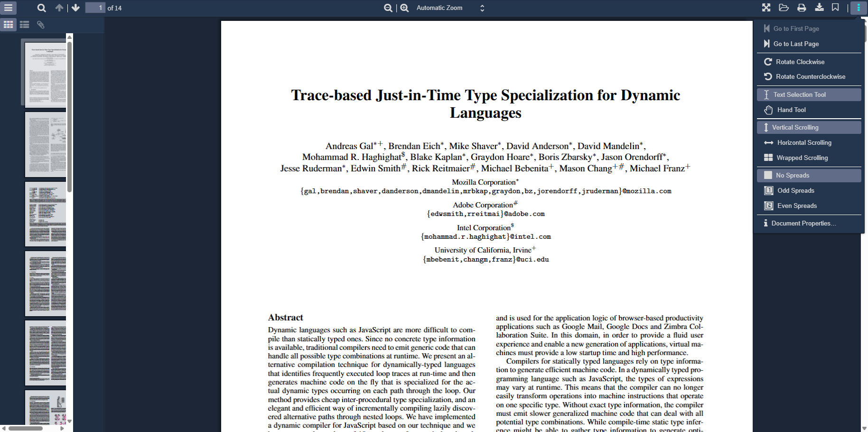Choose No Spreads option
The image size is (868, 432).
(x=809, y=175)
